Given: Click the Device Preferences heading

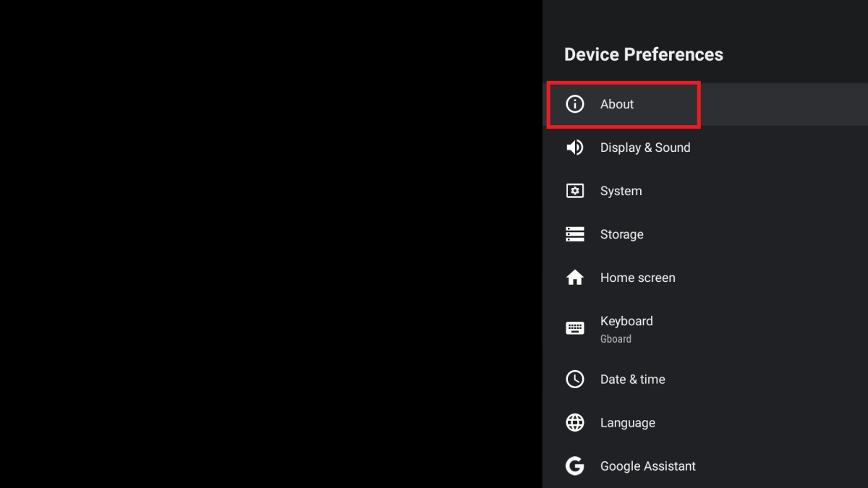Looking at the screenshot, I should 643,54.
